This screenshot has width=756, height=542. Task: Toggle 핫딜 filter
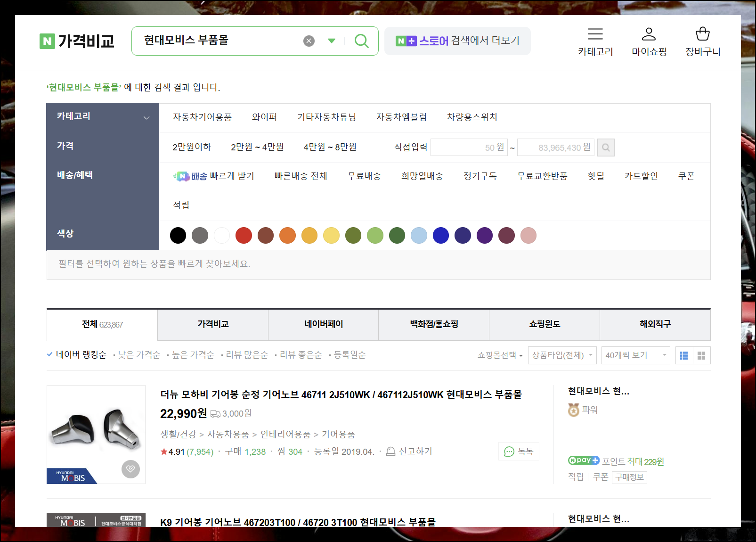pos(596,176)
